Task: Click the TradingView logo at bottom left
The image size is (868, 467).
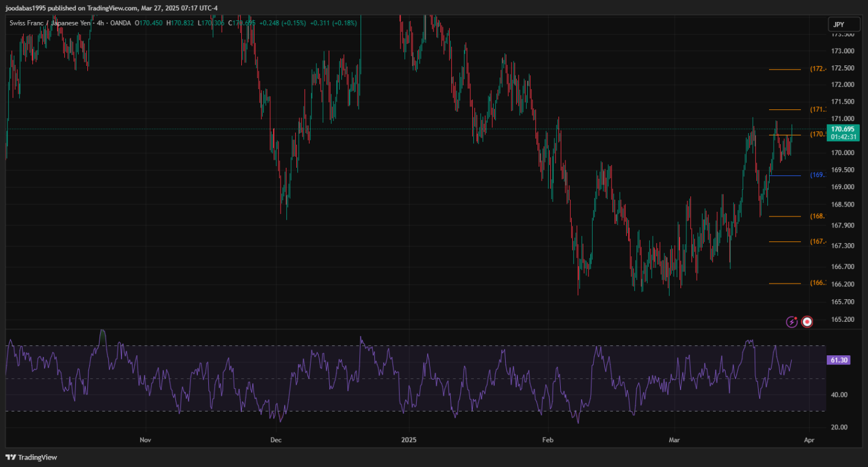Action: click(32, 457)
